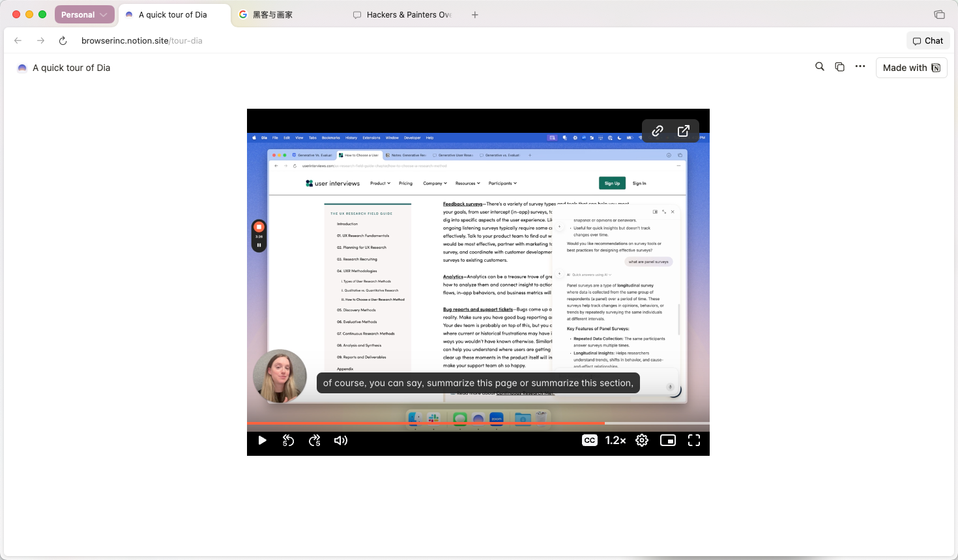The height and width of the screenshot is (560, 958).
Task: Click the duplicate page icon
Action: point(840,66)
